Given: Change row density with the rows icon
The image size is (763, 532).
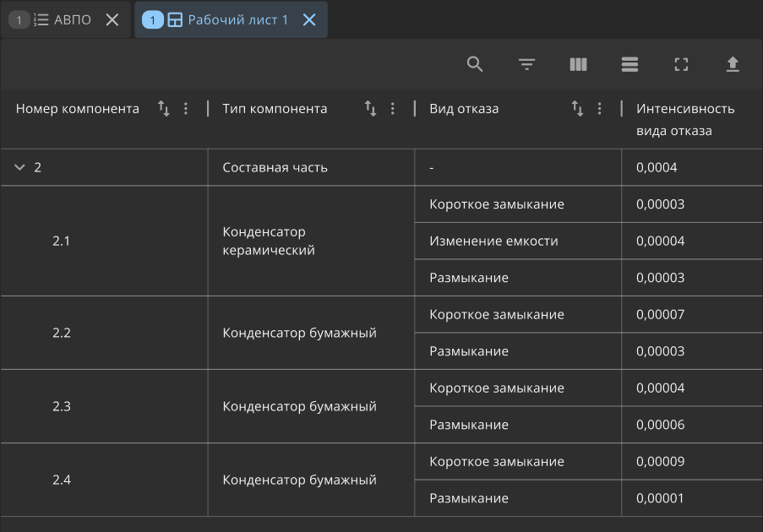Looking at the screenshot, I should click(629, 64).
